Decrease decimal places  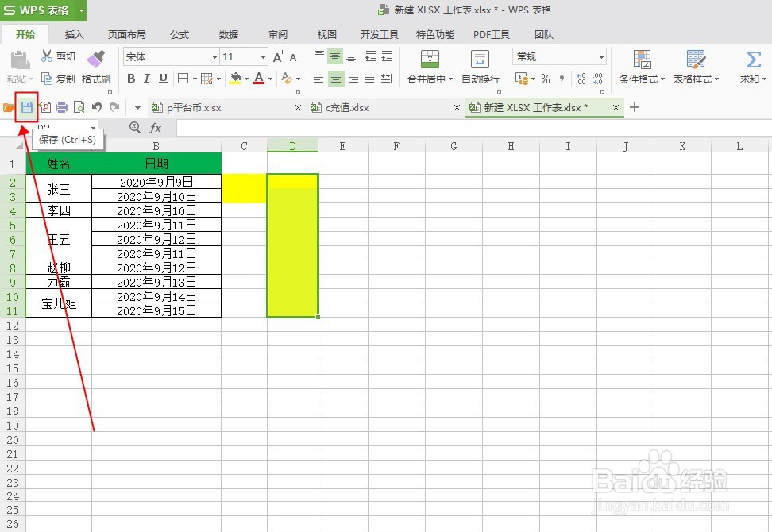(x=598, y=79)
